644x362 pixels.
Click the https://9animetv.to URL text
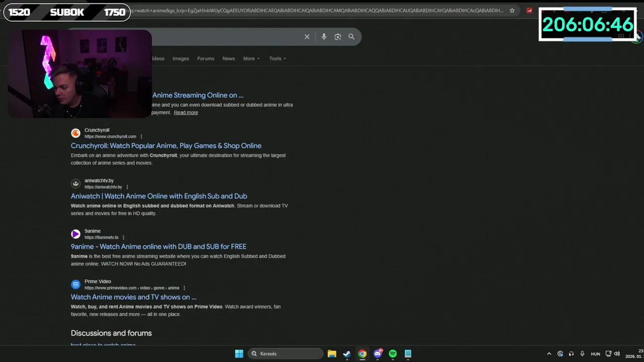pyautogui.click(x=101, y=237)
